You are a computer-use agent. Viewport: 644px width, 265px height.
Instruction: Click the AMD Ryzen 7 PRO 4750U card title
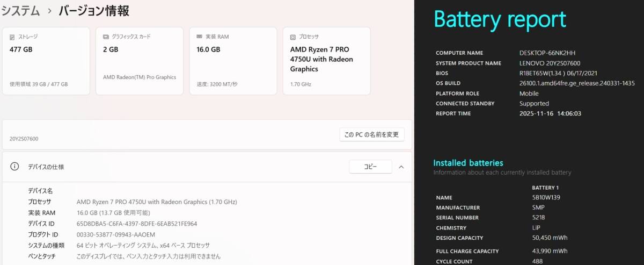(x=321, y=59)
